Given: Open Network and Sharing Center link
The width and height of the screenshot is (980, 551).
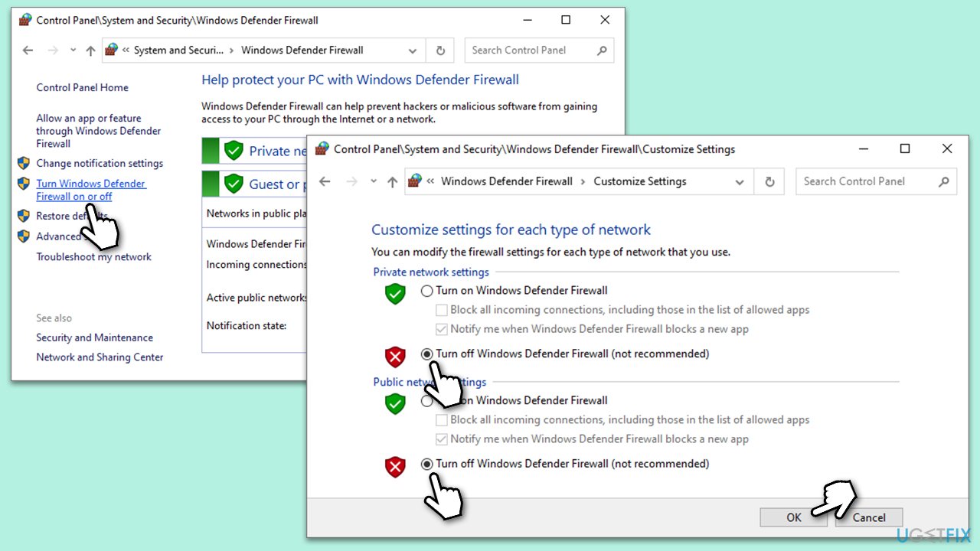Looking at the screenshot, I should pos(100,357).
